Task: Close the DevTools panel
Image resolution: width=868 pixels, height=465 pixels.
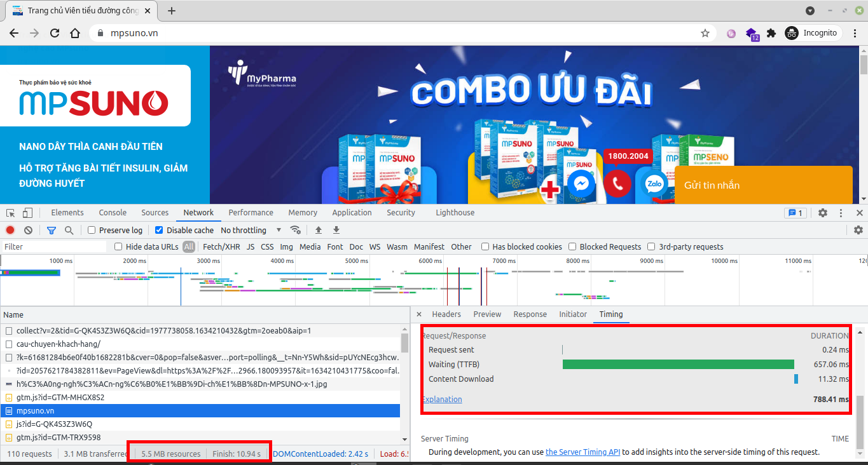Action: 859,213
